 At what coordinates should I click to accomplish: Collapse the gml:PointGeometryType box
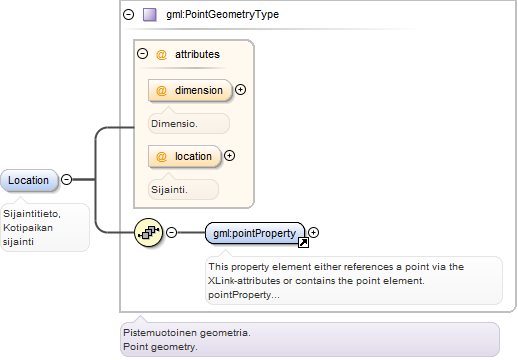tap(129, 15)
